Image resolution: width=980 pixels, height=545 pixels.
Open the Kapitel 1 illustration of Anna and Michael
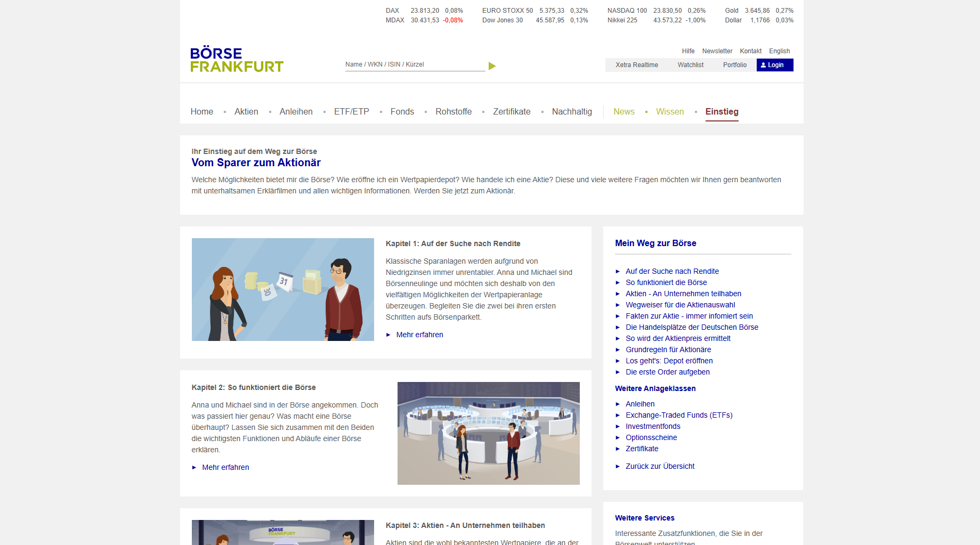pyautogui.click(x=282, y=289)
